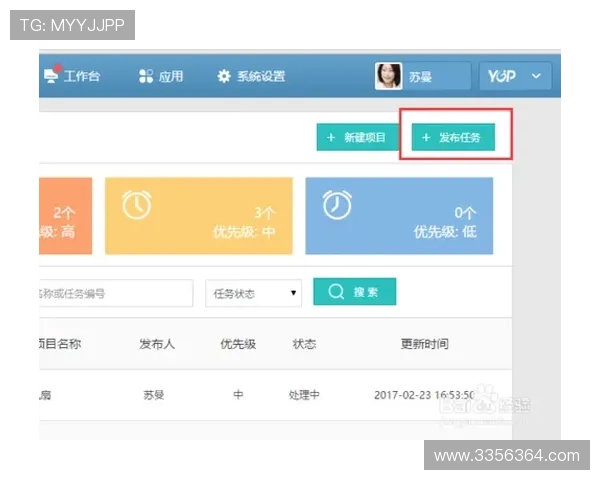Click the 应用 four-dot grid icon
The width and height of the screenshot is (600, 480).
tap(146, 76)
